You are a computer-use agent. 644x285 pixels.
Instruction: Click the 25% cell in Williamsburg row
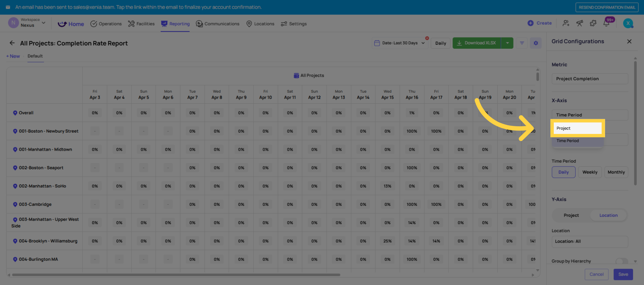387,241
